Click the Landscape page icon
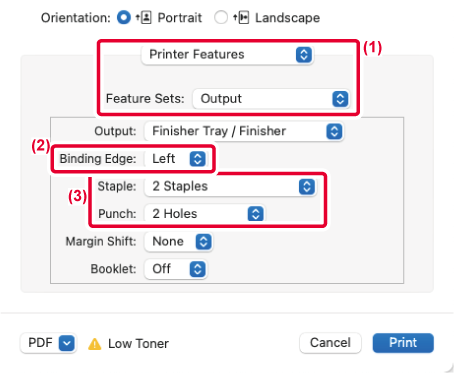The height and width of the screenshot is (373, 454). (241, 17)
